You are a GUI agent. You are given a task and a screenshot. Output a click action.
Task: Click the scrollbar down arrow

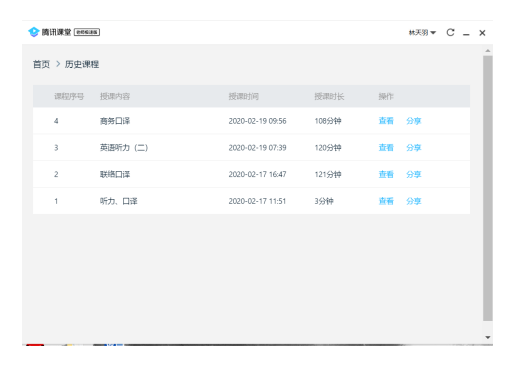click(488, 337)
